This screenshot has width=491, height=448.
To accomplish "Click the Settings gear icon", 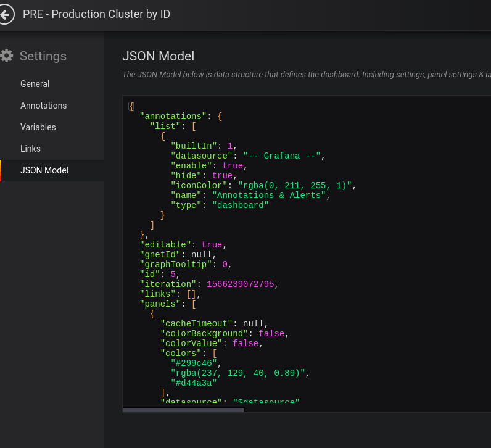I will click(6, 56).
